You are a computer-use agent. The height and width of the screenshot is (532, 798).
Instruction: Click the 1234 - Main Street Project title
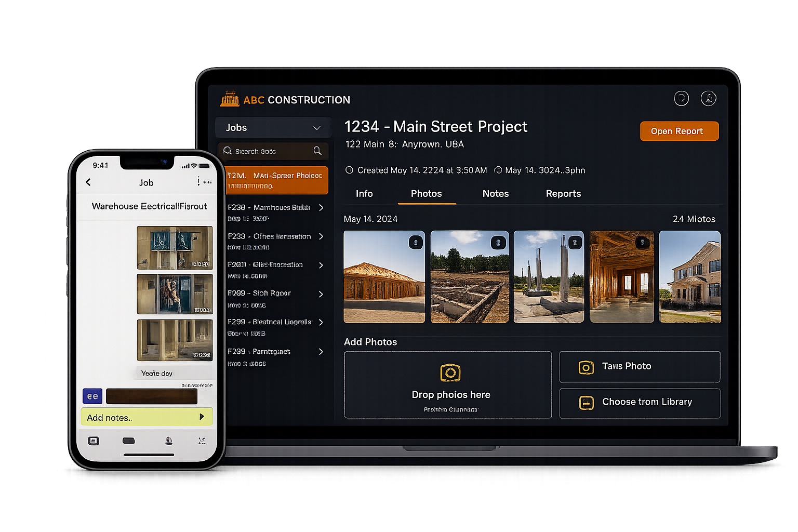[x=436, y=127]
